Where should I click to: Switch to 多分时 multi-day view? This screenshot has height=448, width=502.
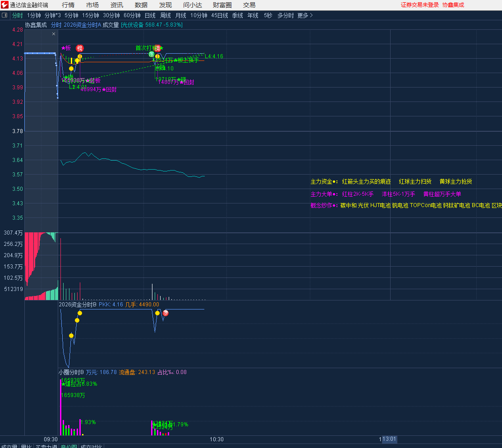285,15
